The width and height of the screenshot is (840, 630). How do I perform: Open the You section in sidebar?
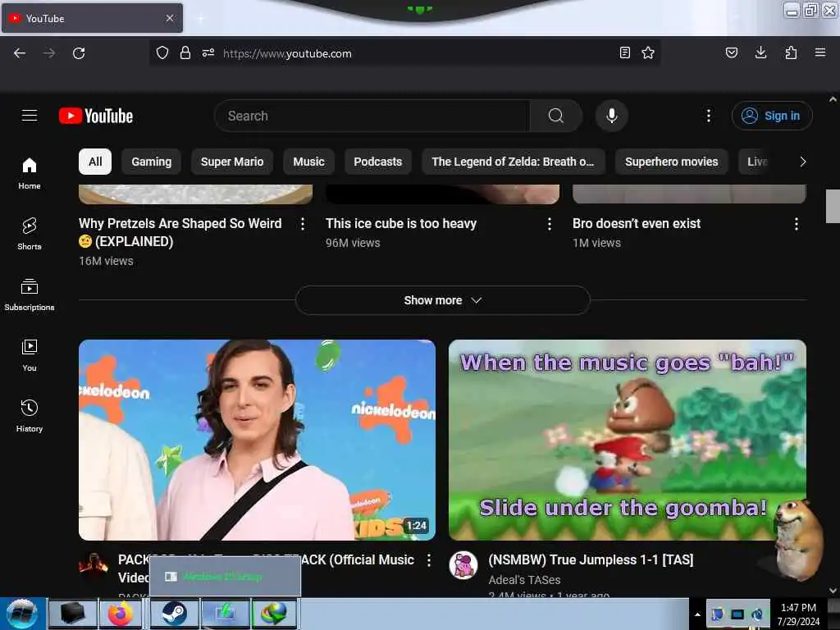coord(30,355)
